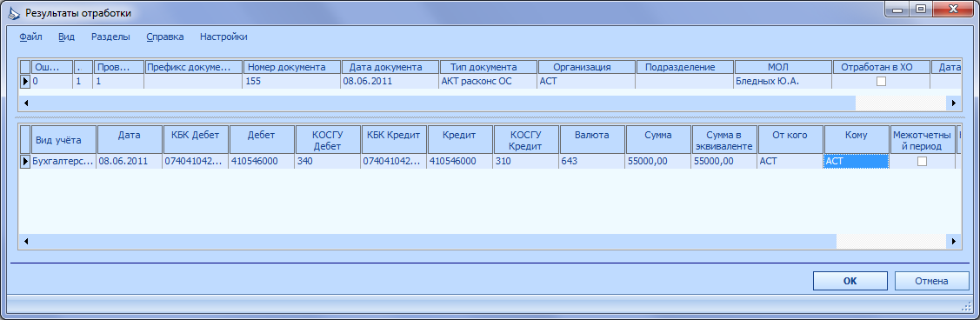This screenshot has width=980, height=320.
Task: Open the Разделы menu
Action: [110, 37]
